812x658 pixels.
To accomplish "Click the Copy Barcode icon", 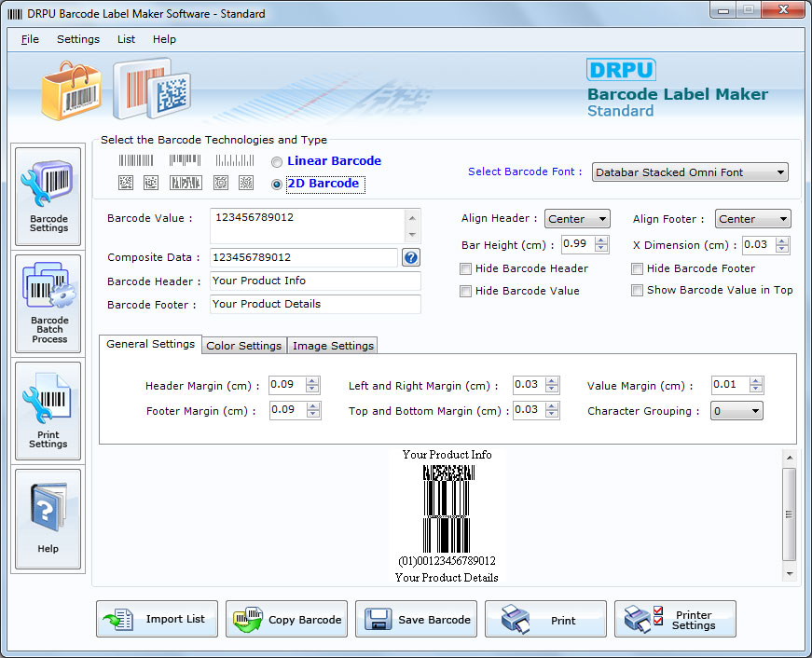I will 248,619.
